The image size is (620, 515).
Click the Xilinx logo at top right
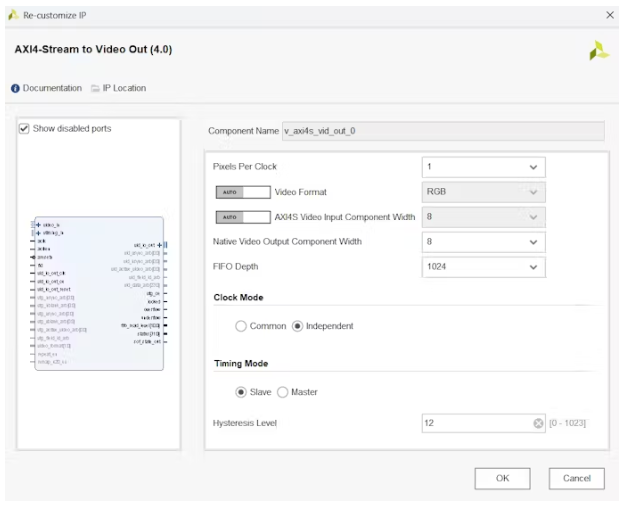point(598,51)
